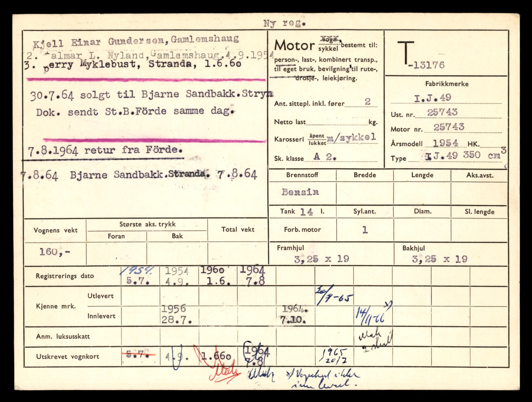Image resolution: width=532 pixels, height=402 pixels.
Task: Click the 'Ny reg.' heading text
Action: pyautogui.click(x=284, y=24)
